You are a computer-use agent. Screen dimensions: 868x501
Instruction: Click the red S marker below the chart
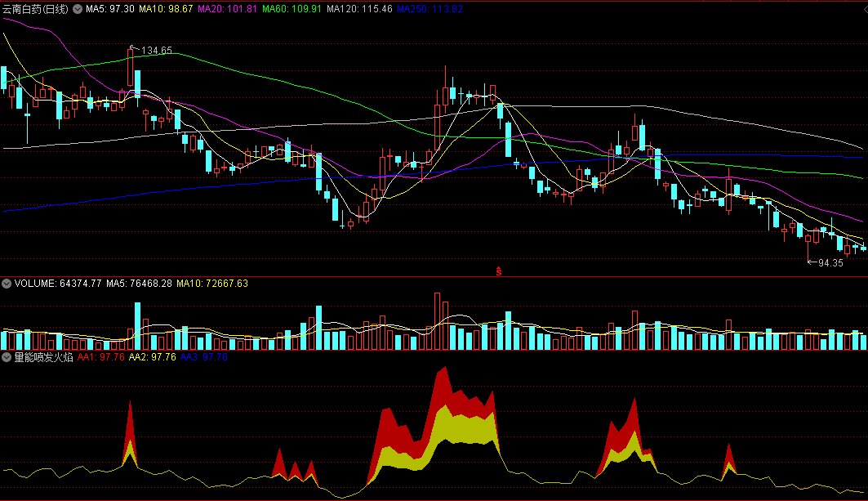coord(499,271)
